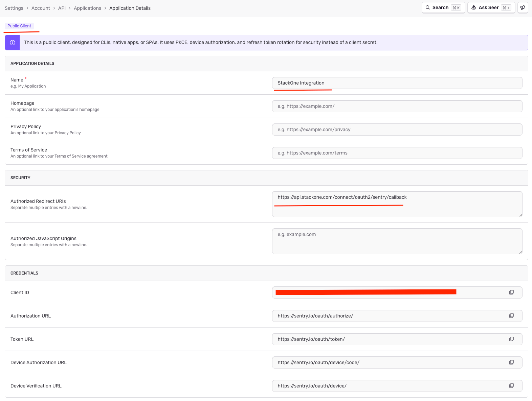532x401 pixels.
Task: Grab the Redirect URIs textarea resize handle
Action: pos(520,215)
